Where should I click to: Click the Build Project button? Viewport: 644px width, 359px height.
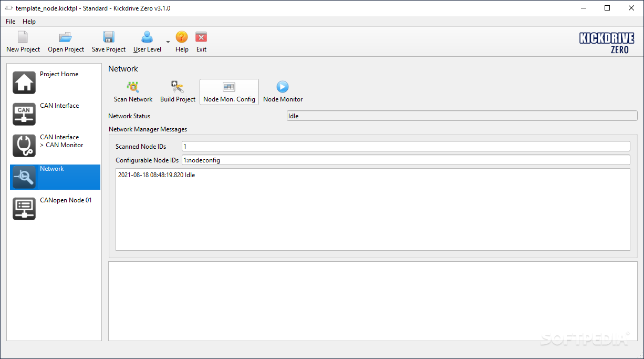(178, 92)
